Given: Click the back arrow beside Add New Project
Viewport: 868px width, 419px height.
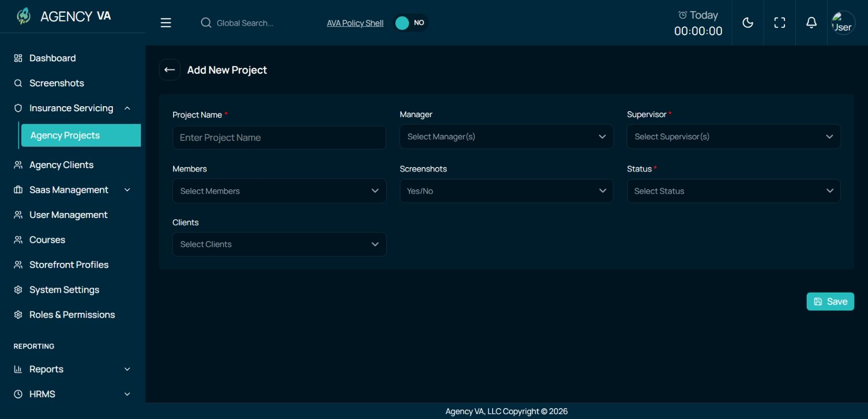Looking at the screenshot, I should click(x=170, y=70).
